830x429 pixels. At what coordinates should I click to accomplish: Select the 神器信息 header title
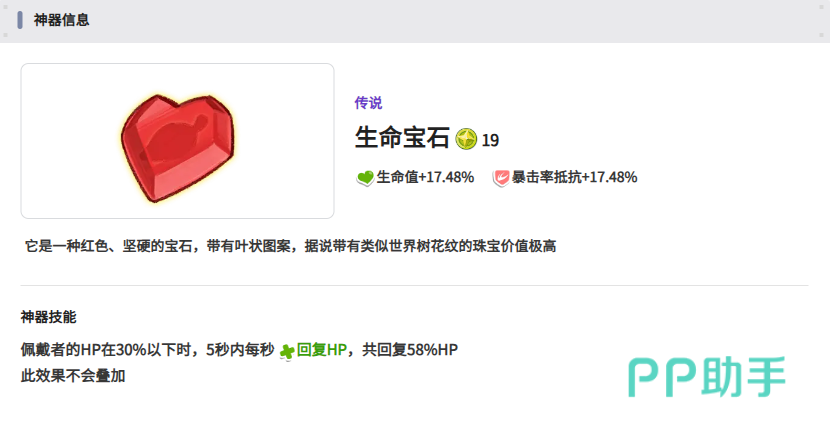pos(61,20)
